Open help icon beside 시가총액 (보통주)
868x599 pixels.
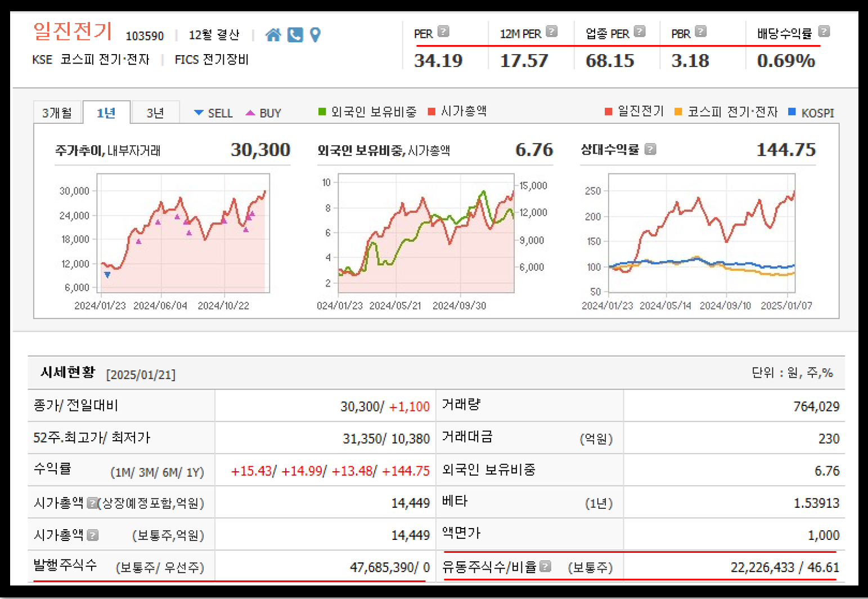point(93,535)
